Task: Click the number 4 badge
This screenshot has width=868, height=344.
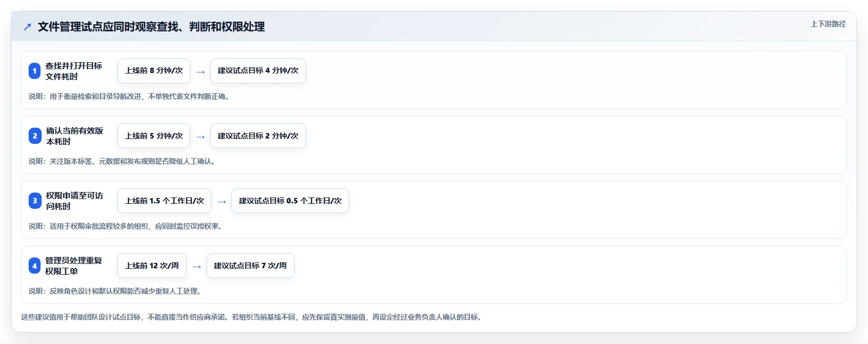Action: [x=35, y=266]
